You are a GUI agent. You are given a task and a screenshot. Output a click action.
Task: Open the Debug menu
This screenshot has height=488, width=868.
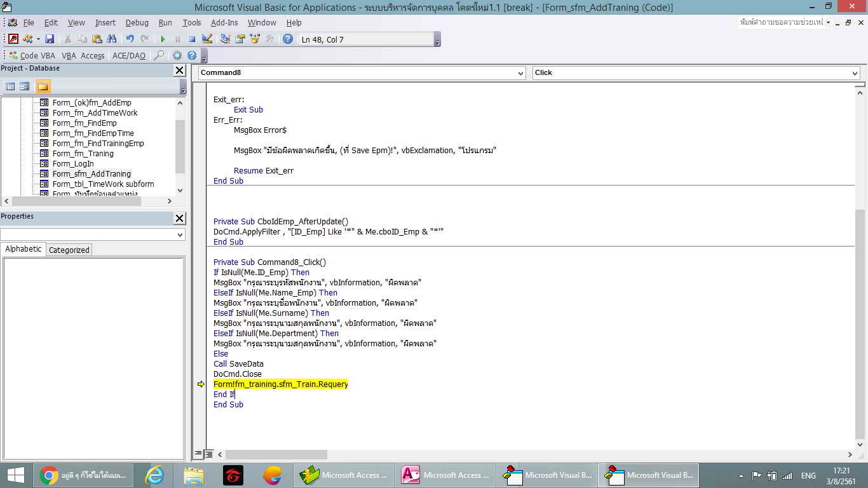137,23
